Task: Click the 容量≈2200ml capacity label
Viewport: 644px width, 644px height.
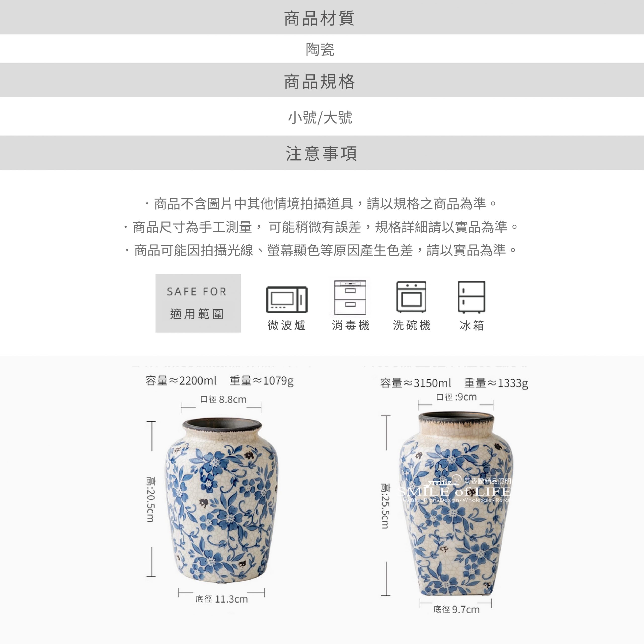Action: (181, 380)
